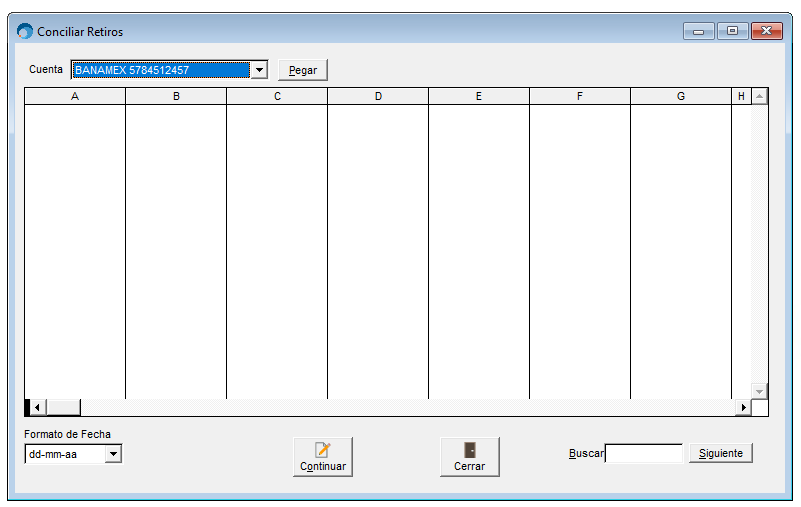Click the Conciliar Retiros window app icon
This screenshot has width=801, height=507.
tap(25, 31)
